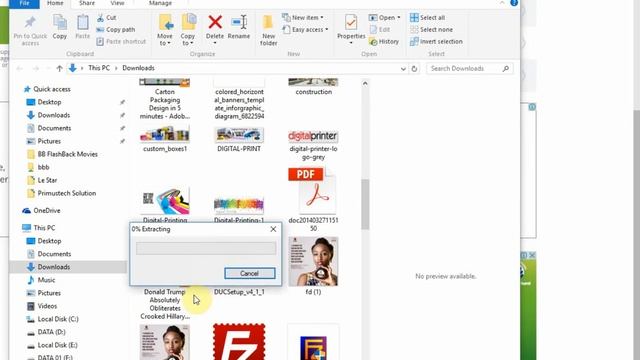
Task: Open the File menu tab
Action: [24, 3]
